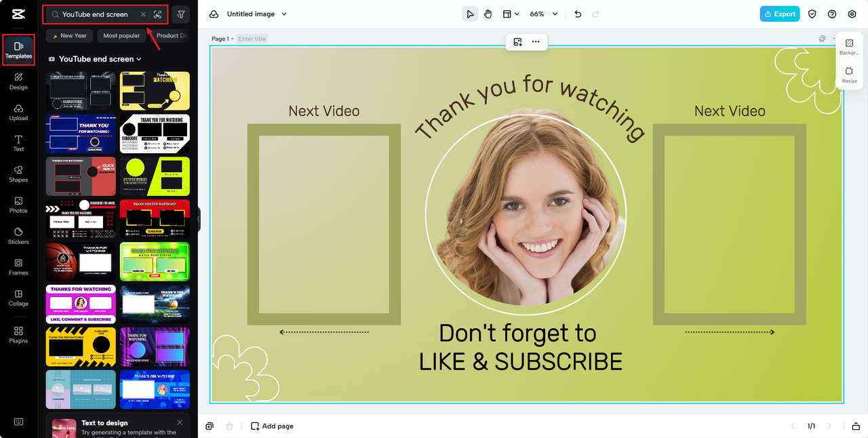Clear the template search text
Viewport: 868px width, 438px height.
[142, 14]
